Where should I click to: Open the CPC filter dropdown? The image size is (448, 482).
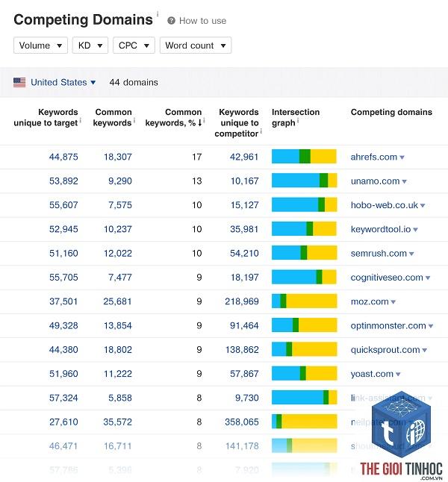coord(134,46)
